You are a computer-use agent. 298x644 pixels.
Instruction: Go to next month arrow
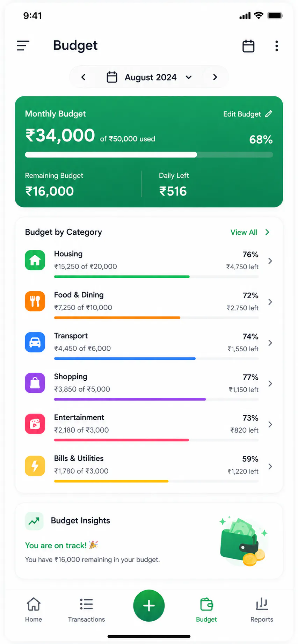(x=215, y=77)
